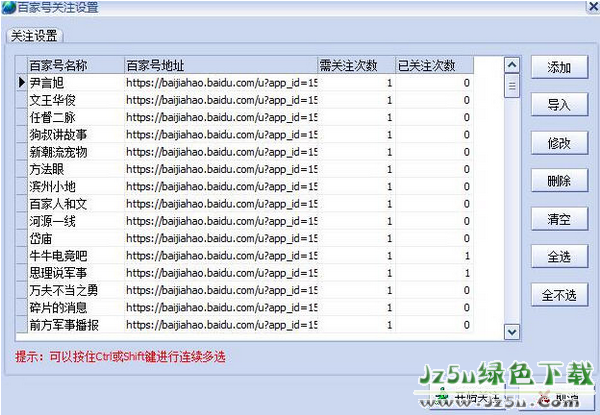This screenshot has width=600, height=415.
Task: Click 需关注次数 value for 河源一线
Action: pyautogui.click(x=357, y=221)
